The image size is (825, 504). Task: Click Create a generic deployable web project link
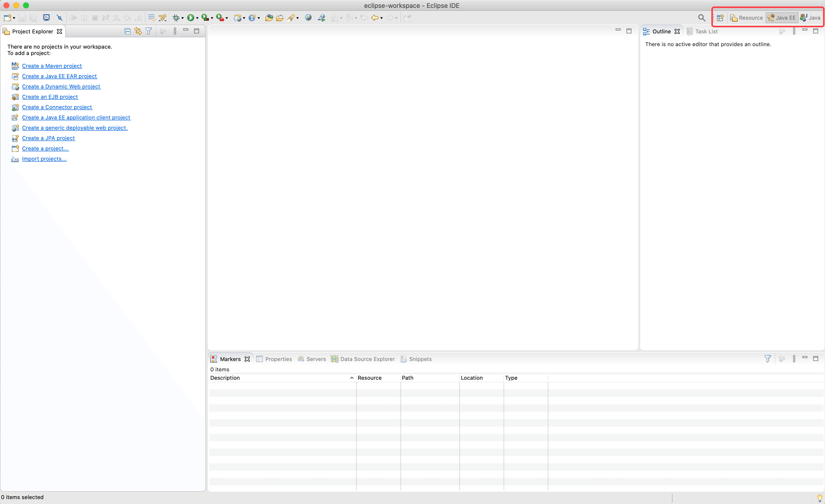pos(75,128)
